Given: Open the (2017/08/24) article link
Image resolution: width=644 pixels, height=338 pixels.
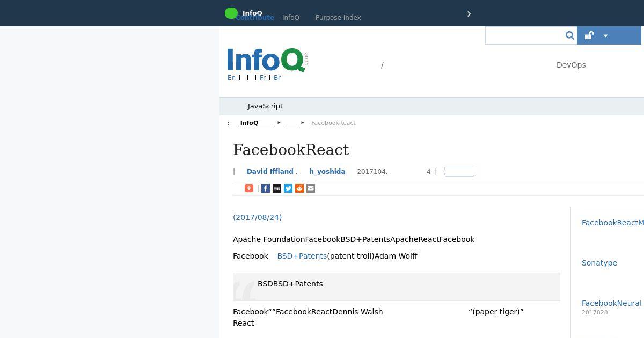Looking at the screenshot, I should coord(257,217).
